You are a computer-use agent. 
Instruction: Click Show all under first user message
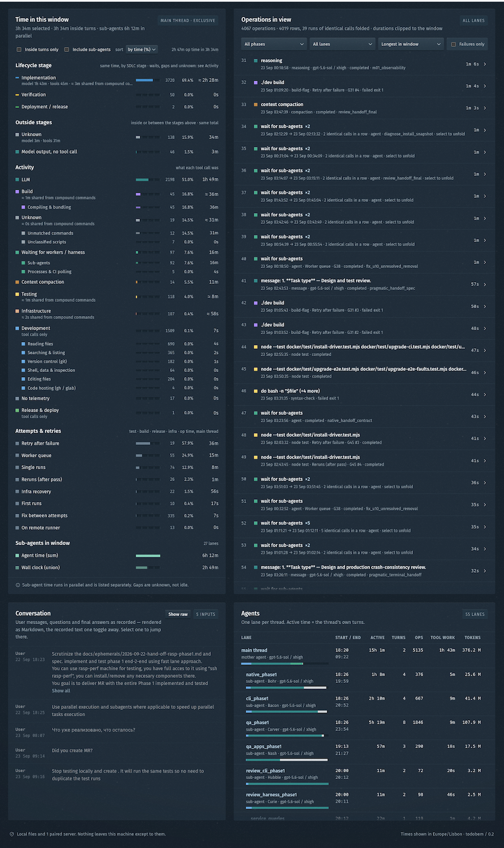61,691
